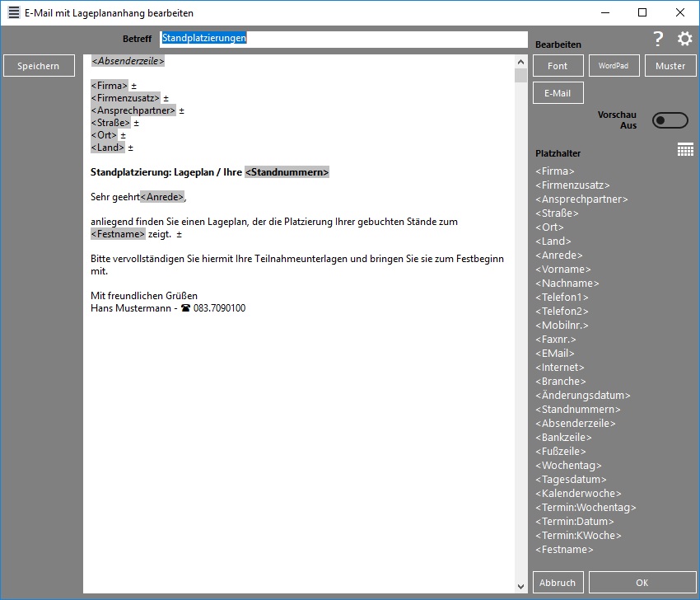
Task: Click the Betreff subject field
Action: point(343,39)
